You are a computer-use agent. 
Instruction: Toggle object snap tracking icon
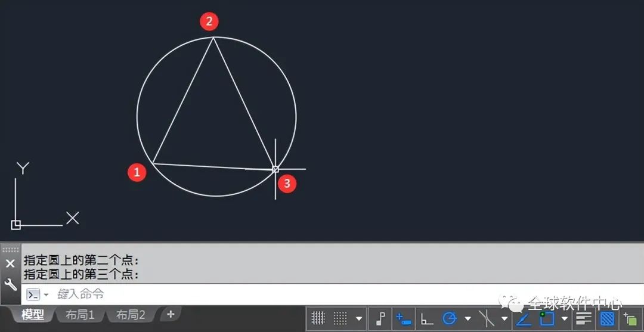524,318
